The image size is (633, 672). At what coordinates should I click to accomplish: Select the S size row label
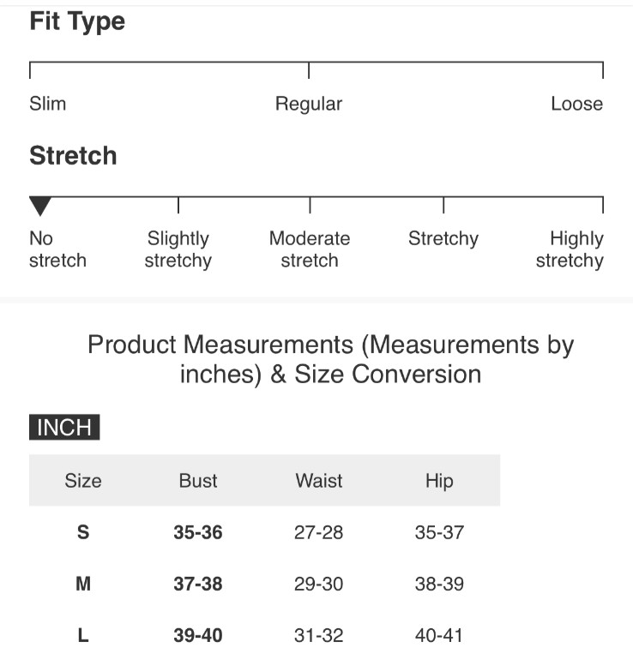click(83, 532)
